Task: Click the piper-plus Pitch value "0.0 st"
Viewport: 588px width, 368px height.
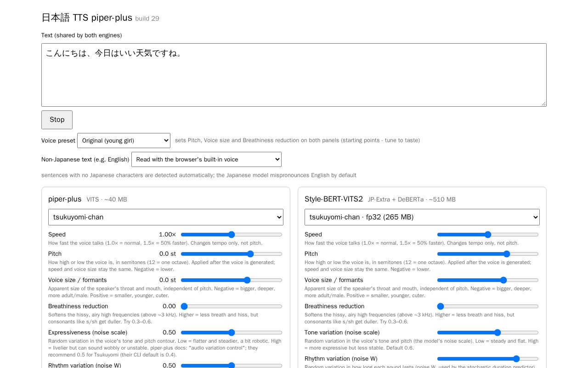Action: (x=168, y=254)
